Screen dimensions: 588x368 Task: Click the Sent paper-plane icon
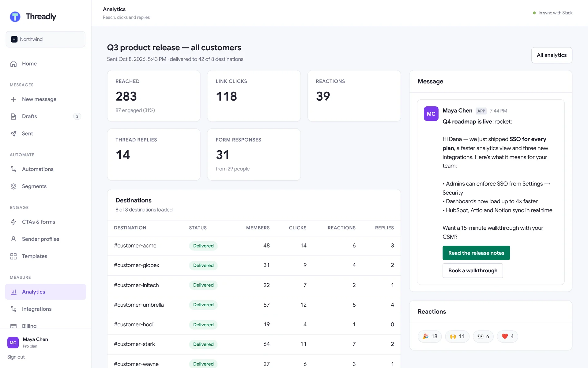(13, 134)
